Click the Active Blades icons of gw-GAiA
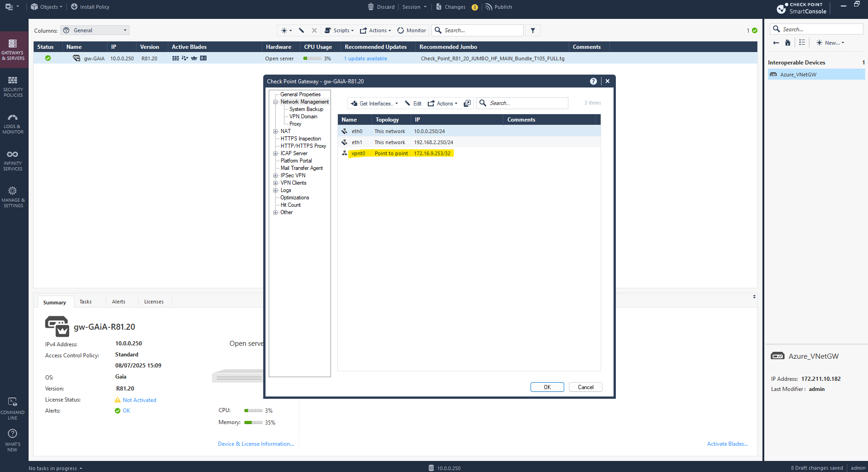Viewport: 868px width, 472px height. pyautogui.click(x=189, y=58)
